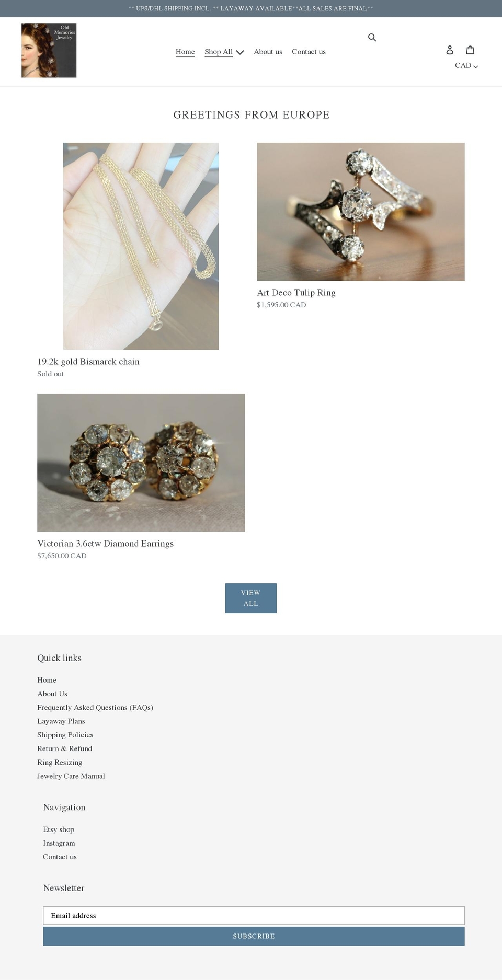
Task: Focus the Email address field
Action: coord(254,915)
